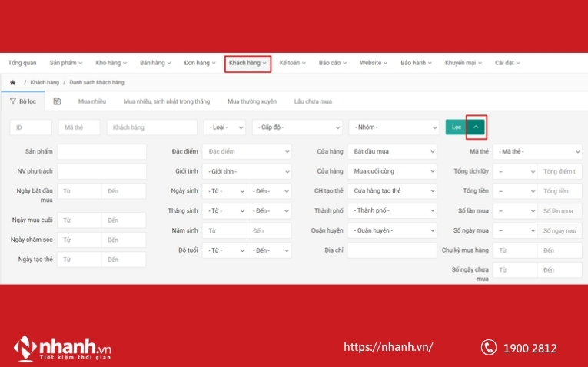Open the Bộ lọc filter tab
The width and height of the screenshot is (588, 367).
coord(23,101)
